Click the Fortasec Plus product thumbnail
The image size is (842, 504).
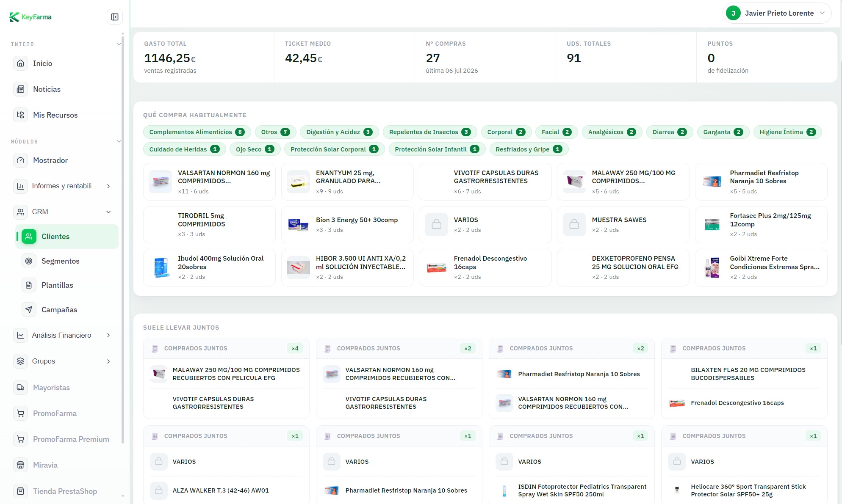(x=712, y=224)
